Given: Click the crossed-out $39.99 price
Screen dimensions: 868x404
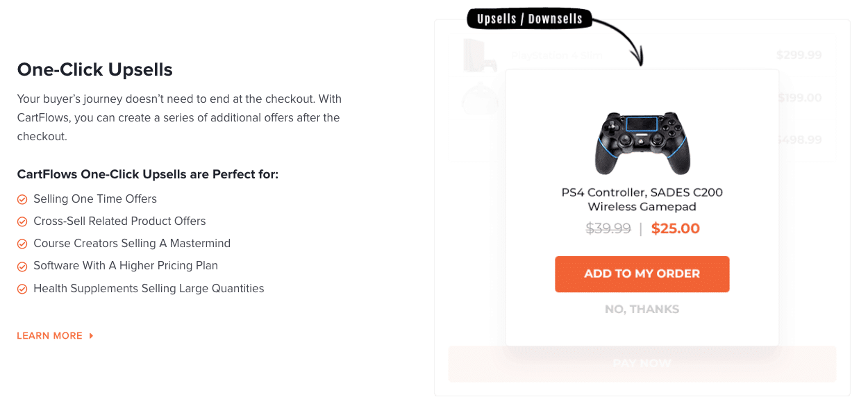Looking at the screenshot, I should tap(608, 228).
